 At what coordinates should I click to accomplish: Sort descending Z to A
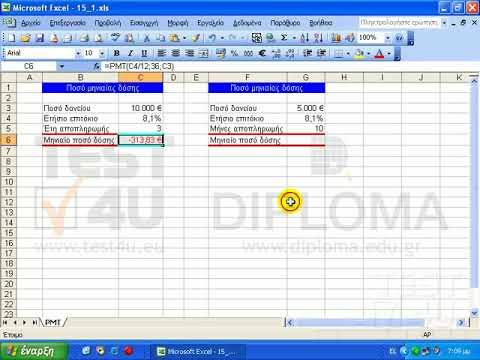tap(318, 38)
